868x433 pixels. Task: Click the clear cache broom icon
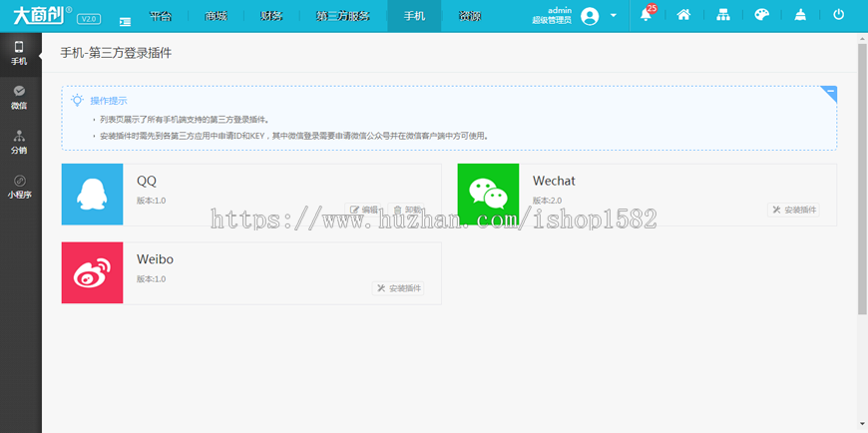(800, 16)
